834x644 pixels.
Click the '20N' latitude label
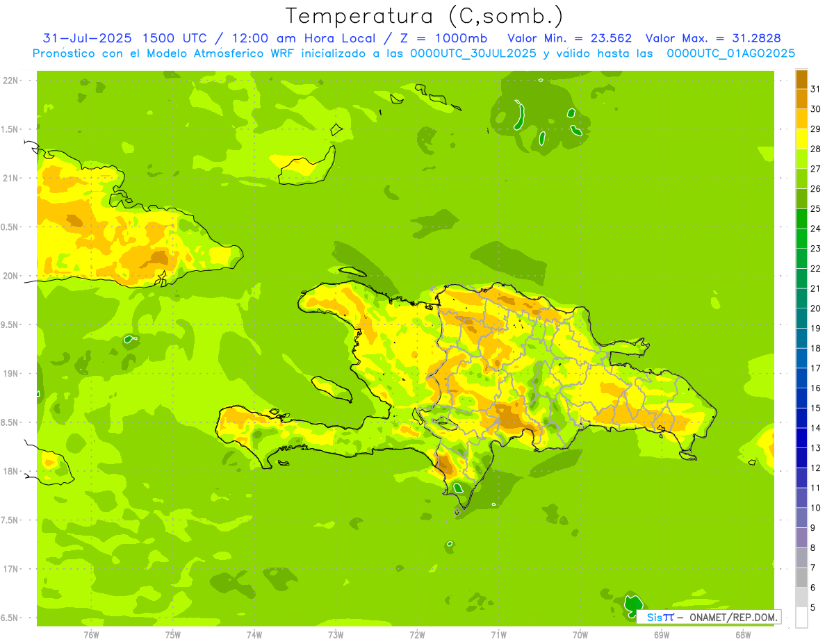(10, 276)
